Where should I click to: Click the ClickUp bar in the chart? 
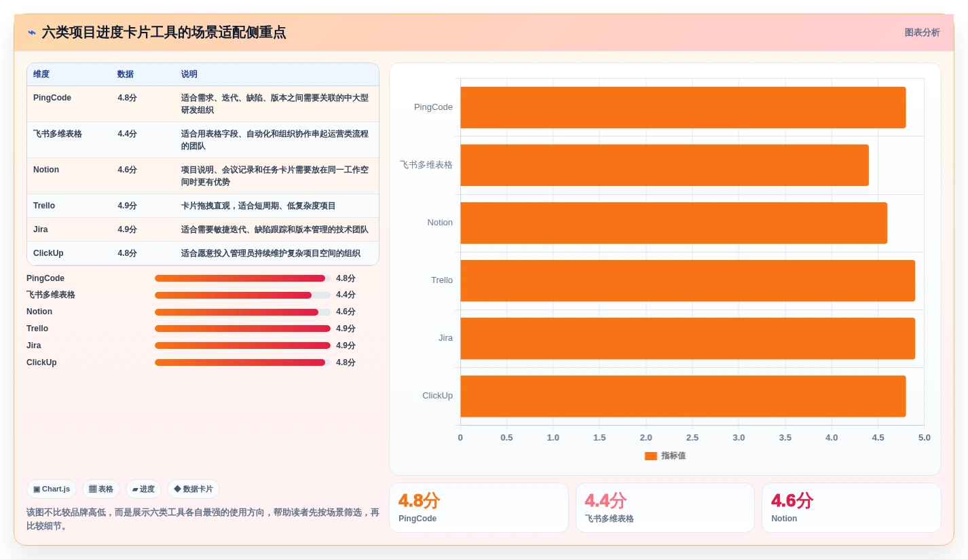pos(683,396)
